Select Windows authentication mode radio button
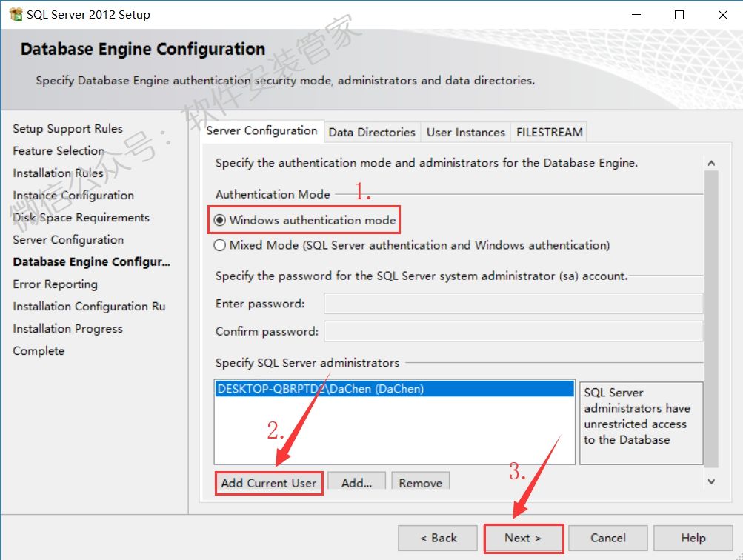 (219, 220)
